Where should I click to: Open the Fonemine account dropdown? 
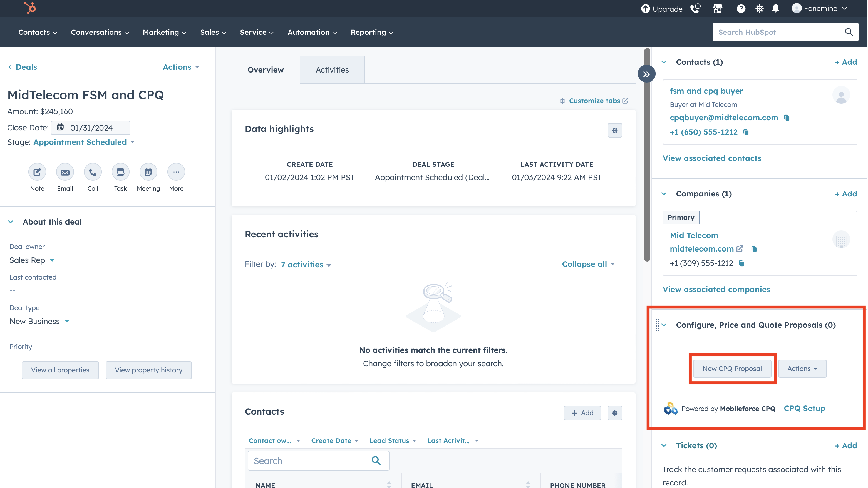819,8
